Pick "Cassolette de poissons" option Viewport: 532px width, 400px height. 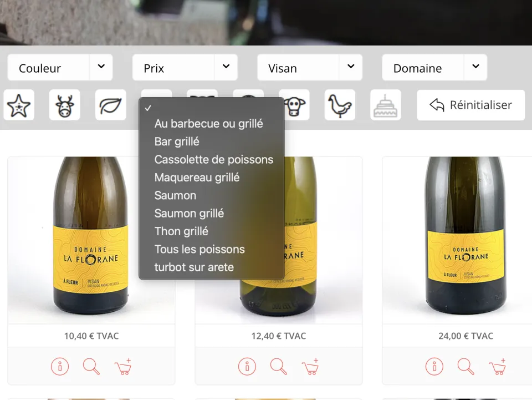tap(211, 160)
